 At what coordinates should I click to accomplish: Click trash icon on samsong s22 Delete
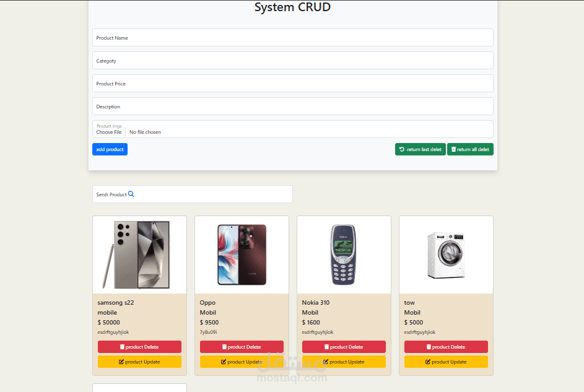pyautogui.click(x=122, y=347)
